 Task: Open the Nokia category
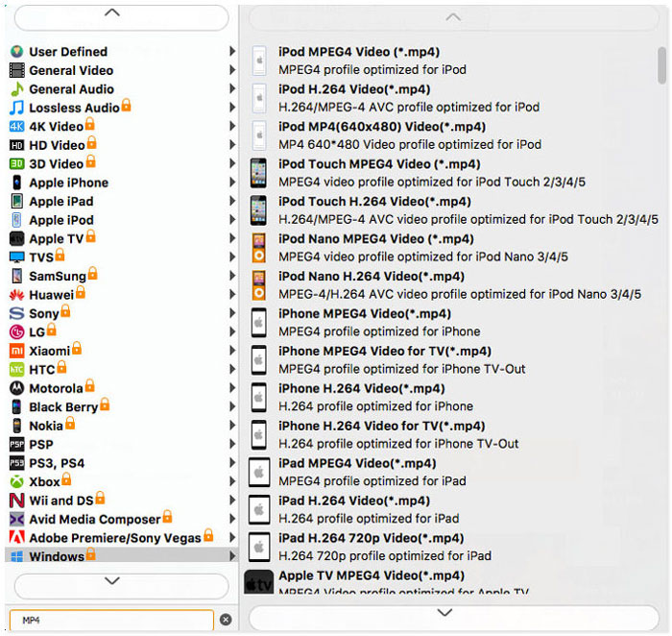(122, 426)
